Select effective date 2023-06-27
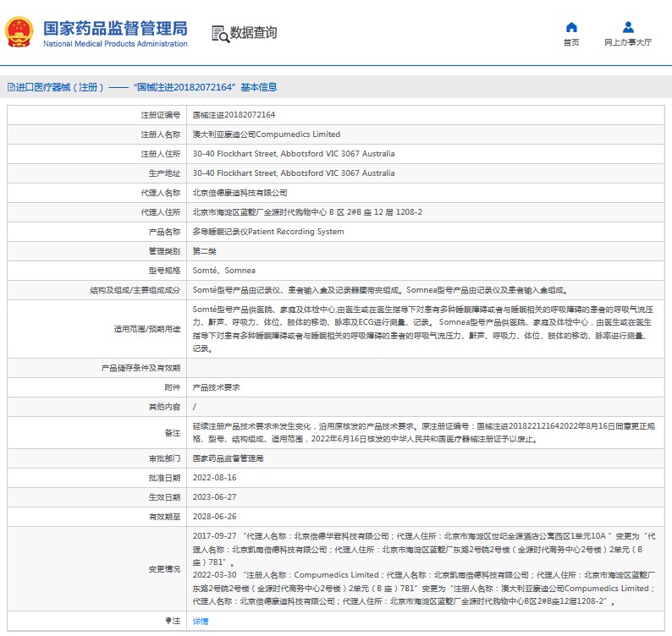The image size is (672, 636). coord(214,497)
